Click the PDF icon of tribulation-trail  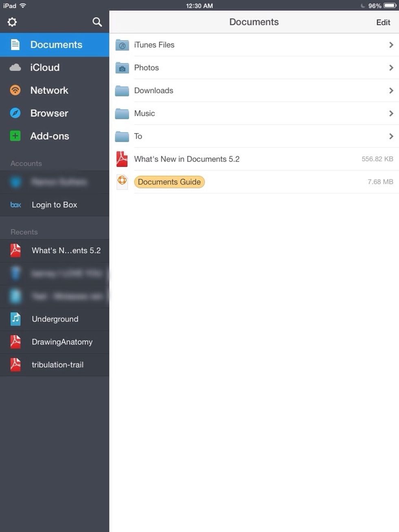pos(15,365)
